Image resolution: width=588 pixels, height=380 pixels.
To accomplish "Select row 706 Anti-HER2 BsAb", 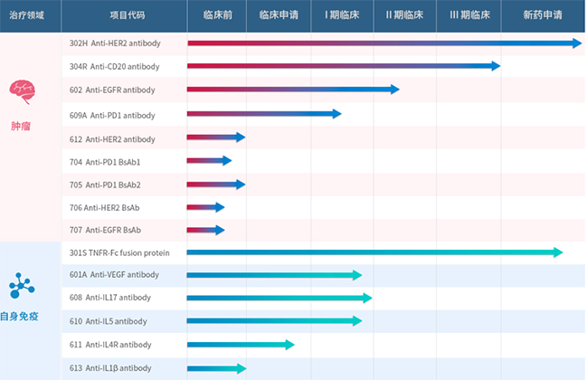I will (x=323, y=207).
